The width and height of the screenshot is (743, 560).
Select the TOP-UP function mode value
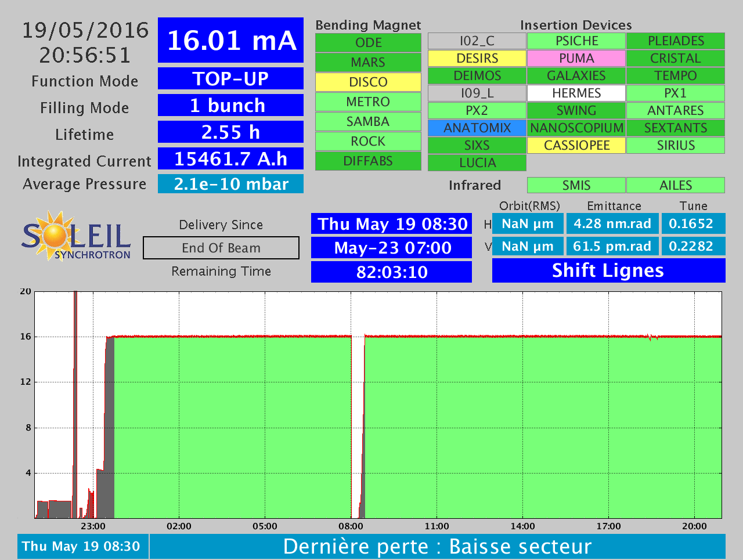pos(230,78)
